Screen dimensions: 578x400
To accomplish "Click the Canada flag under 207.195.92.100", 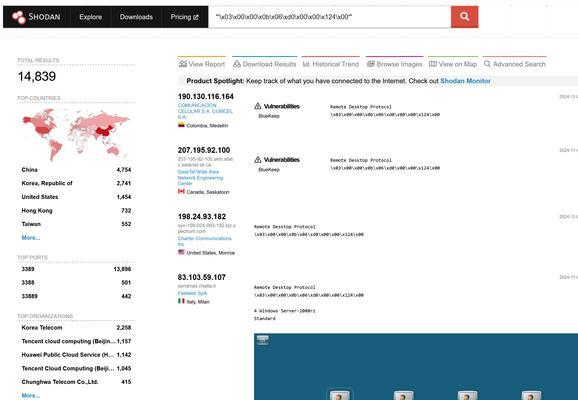I will click(x=181, y=191).
